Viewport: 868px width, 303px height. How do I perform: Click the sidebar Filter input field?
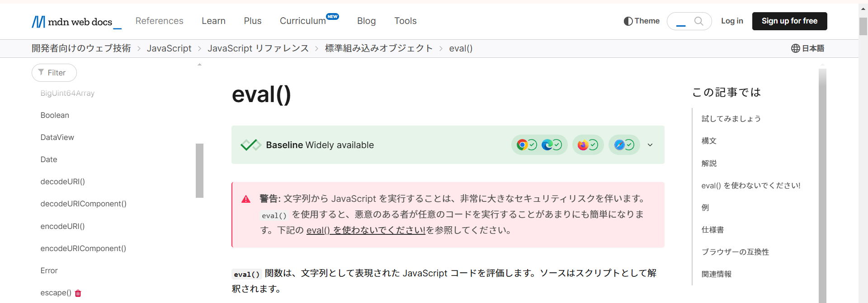(x=54, y=73)
